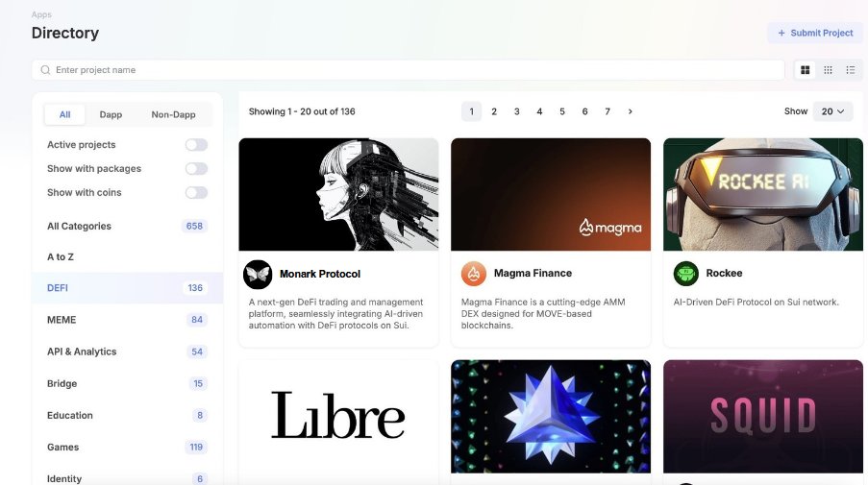Click the 84 MEME count badge
The image size is (868, 485).
[x=196, y=320]
